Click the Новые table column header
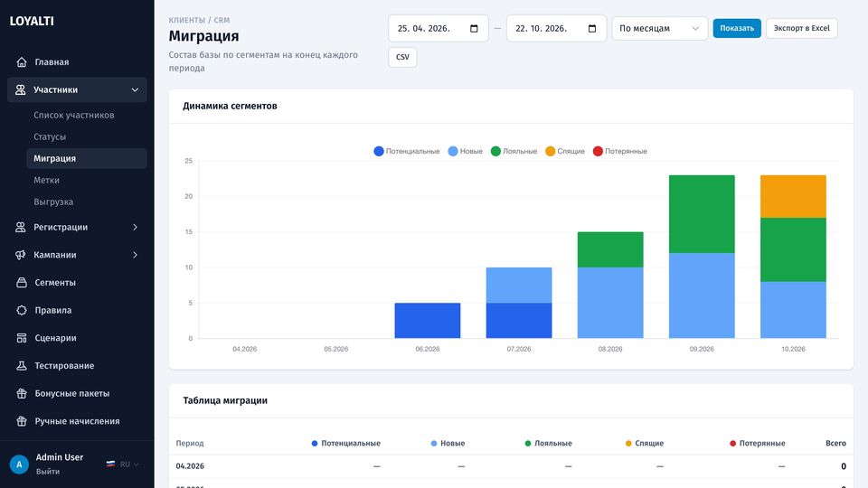This screenshot has width=868, height=488. pos(448,443)
